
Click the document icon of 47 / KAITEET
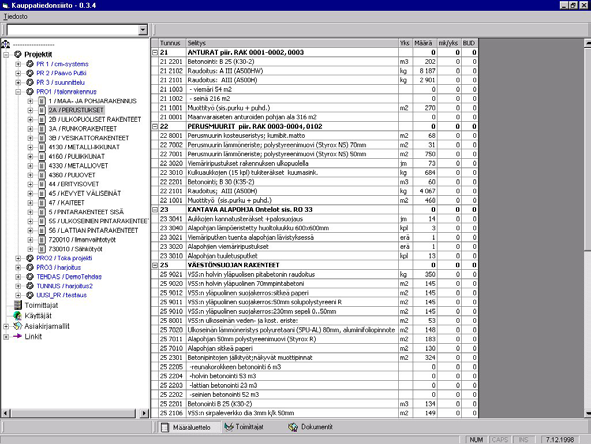point(42,202)
